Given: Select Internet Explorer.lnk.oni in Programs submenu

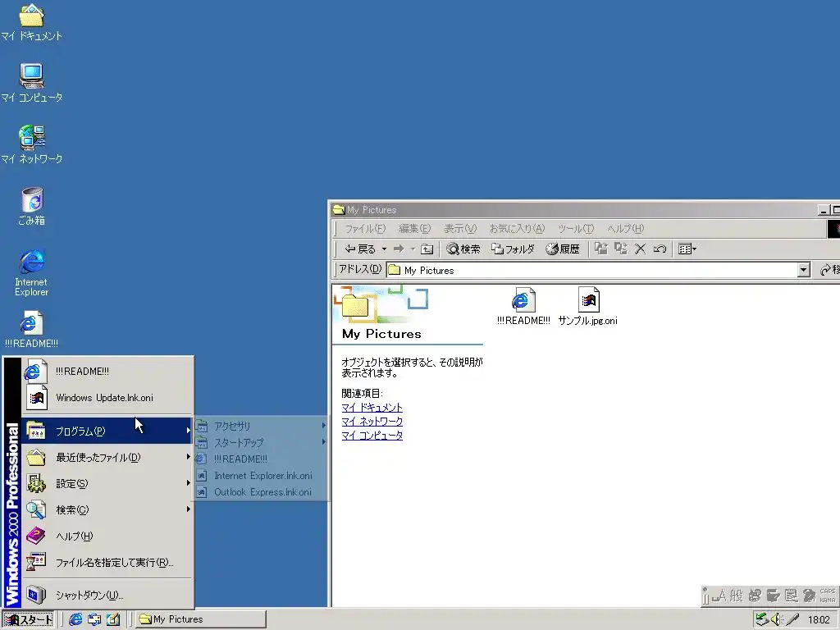Looking at the screenshot, I should 262,476.
